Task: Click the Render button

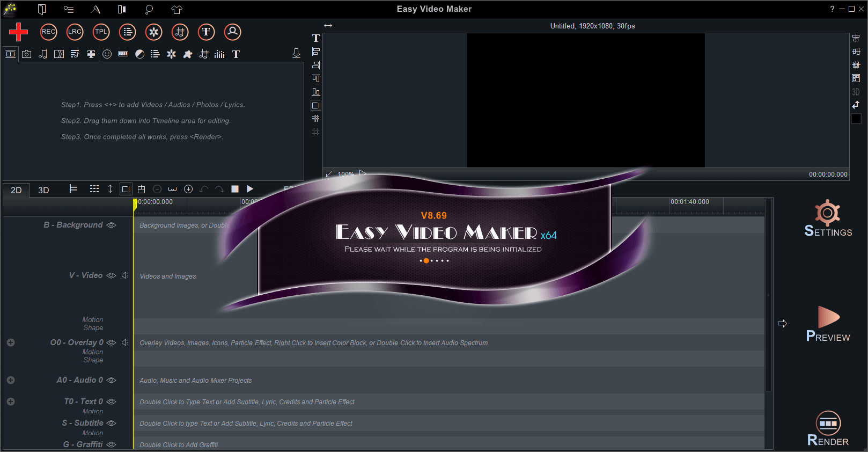Action: point(828,428)
